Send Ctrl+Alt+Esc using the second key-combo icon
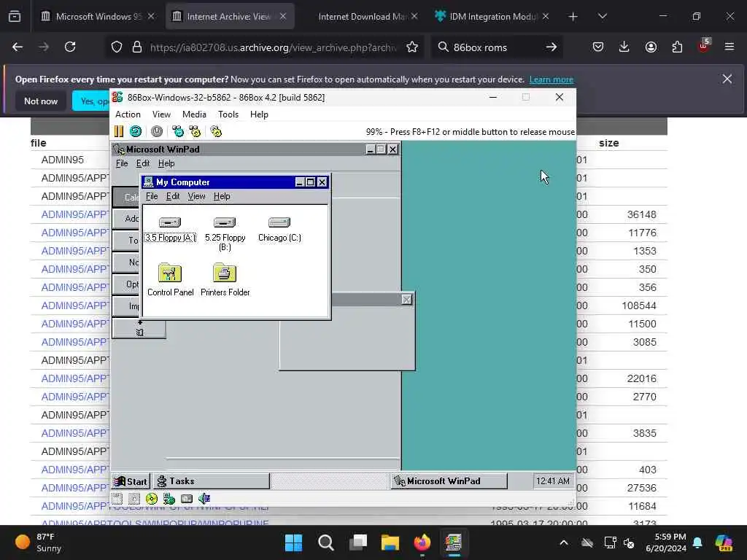This screenshot has width=747, height=560. pos(195,131)
